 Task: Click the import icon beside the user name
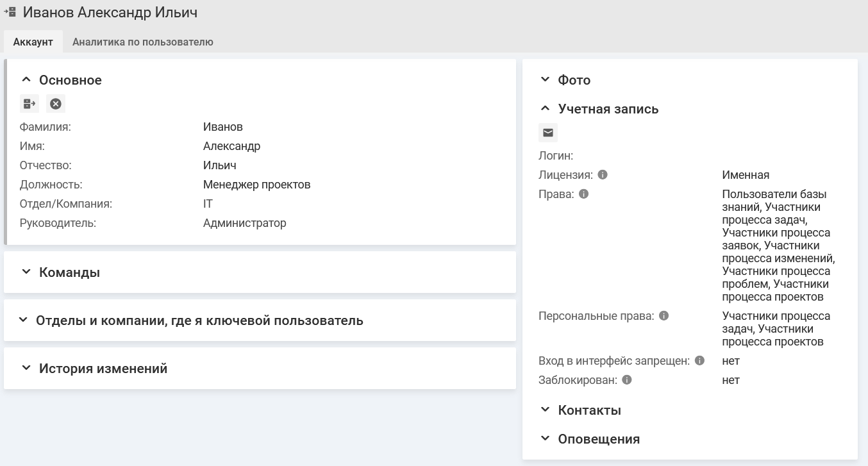coord(10,12)
